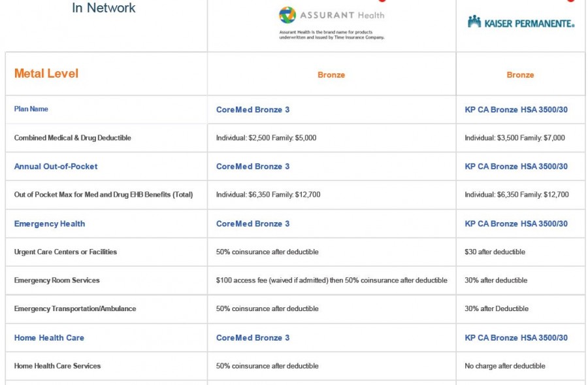Click Assurant's Bronze metal level cell

point(331,75)
